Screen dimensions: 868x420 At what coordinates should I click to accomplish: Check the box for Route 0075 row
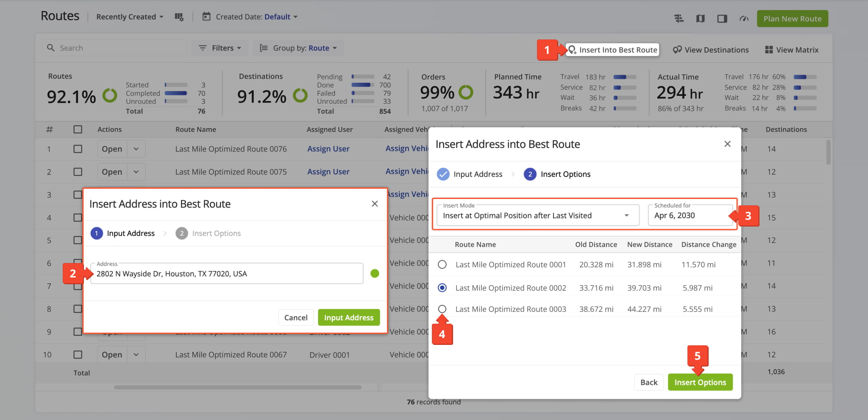[x=78, y=172]
